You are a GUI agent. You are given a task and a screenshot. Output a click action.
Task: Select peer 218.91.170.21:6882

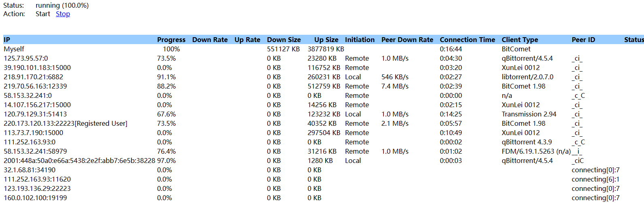(33, 77)
